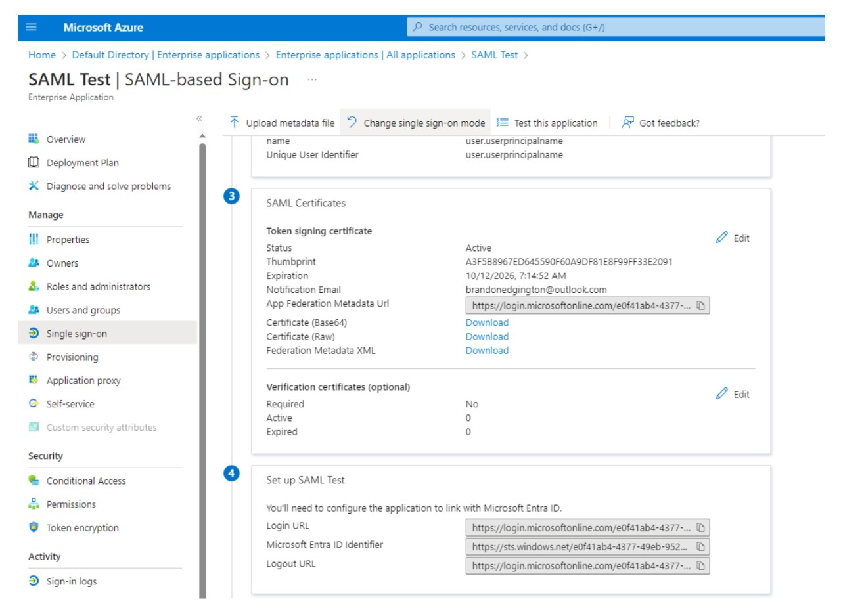The width and height of the screenshot is (841, 616).
Task: Change single sign-on mode
Action: (x=417, y=123)
